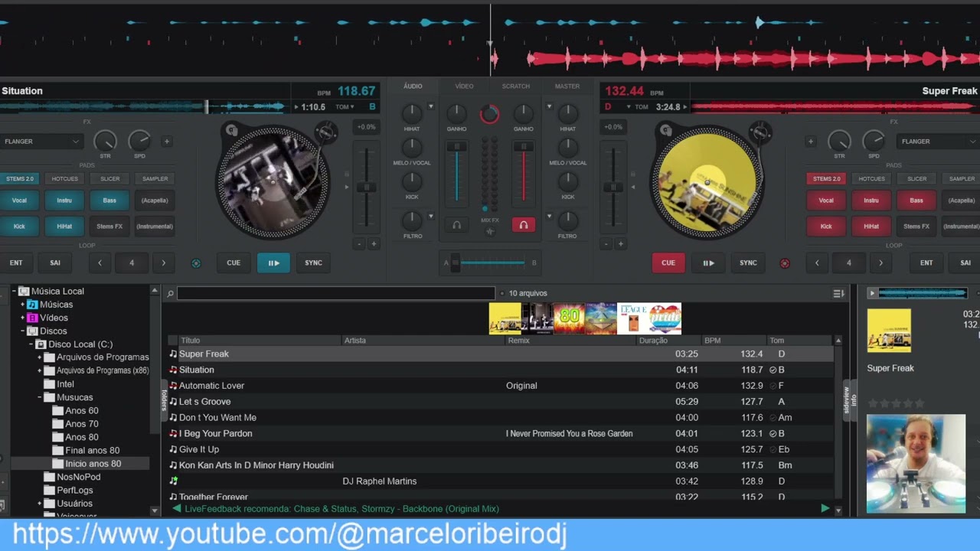
Task: Expand the Usuários folder node
Action: click(x=40, y=504)
